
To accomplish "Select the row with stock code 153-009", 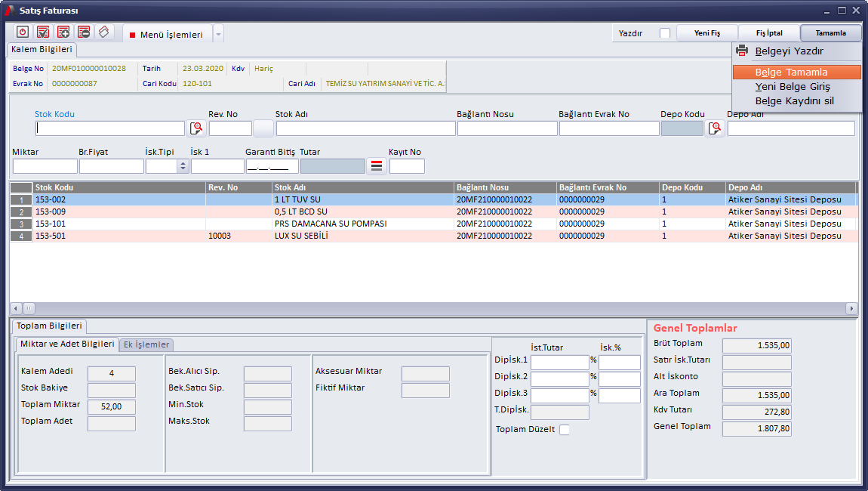I will (x=433, y=212).
